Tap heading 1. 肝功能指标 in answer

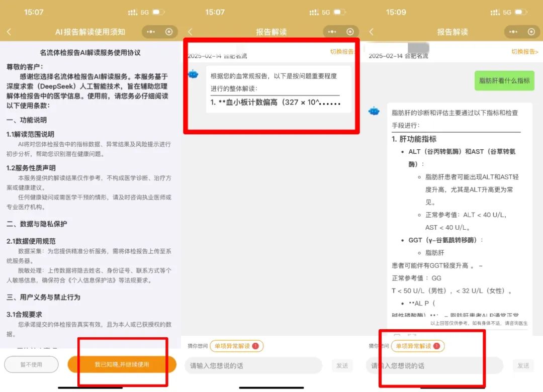(x=414, y=139)
